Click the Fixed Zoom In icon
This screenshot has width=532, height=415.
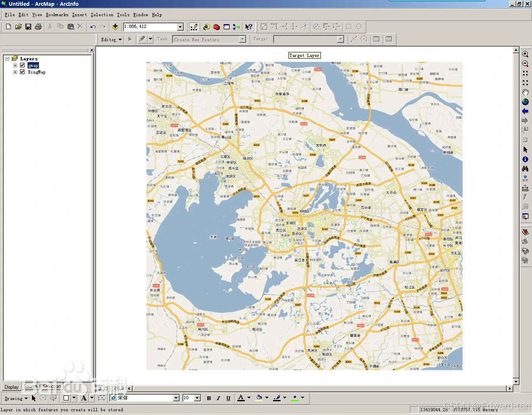pyautogui.click(x=525, y=73)
